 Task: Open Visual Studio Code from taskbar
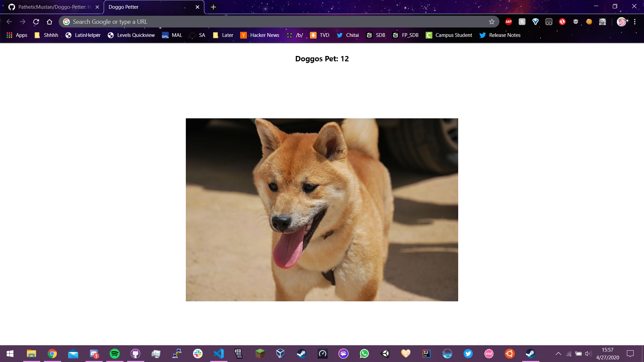pos(219,354)
